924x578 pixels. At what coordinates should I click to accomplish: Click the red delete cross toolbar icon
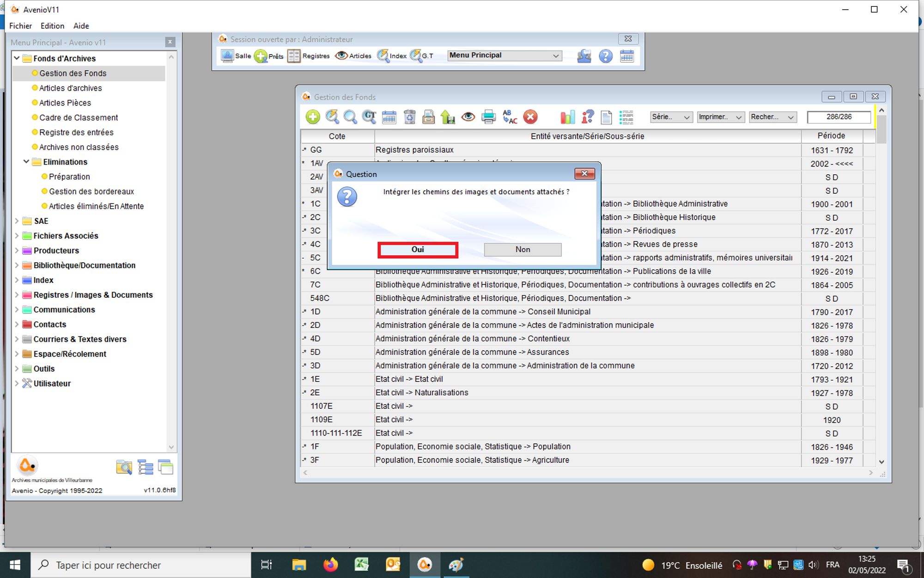point(530,117)
